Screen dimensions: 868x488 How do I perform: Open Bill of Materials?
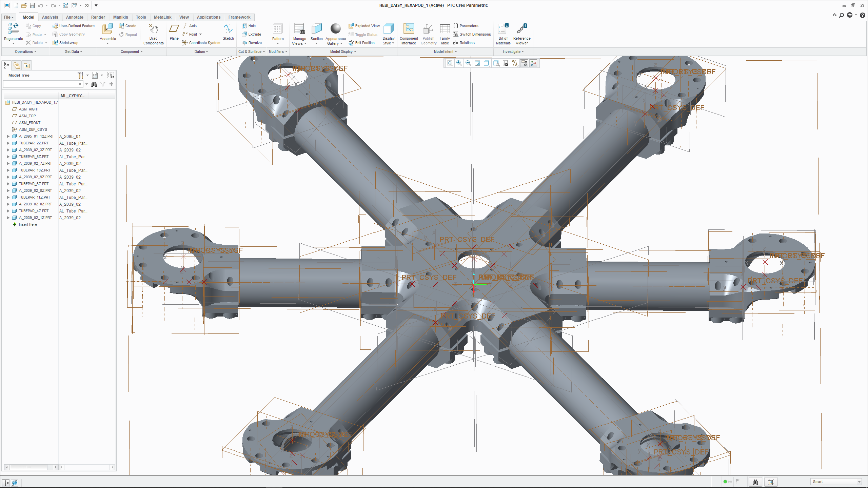[503, 30]
